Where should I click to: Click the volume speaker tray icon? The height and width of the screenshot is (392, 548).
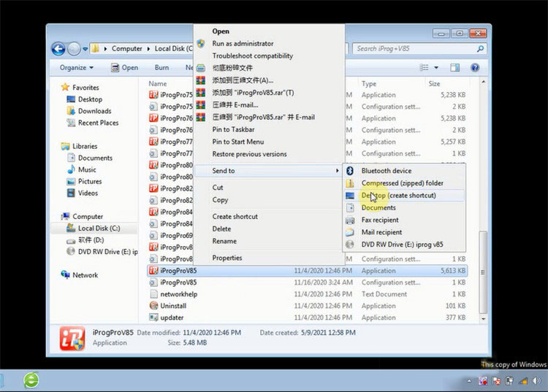[x=536, y=381]
